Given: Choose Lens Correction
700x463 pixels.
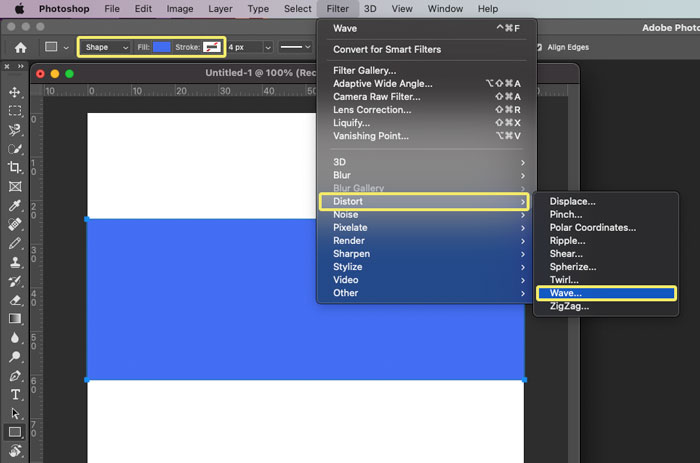Looking at the screenshot, I should click(x=426, y=110).
